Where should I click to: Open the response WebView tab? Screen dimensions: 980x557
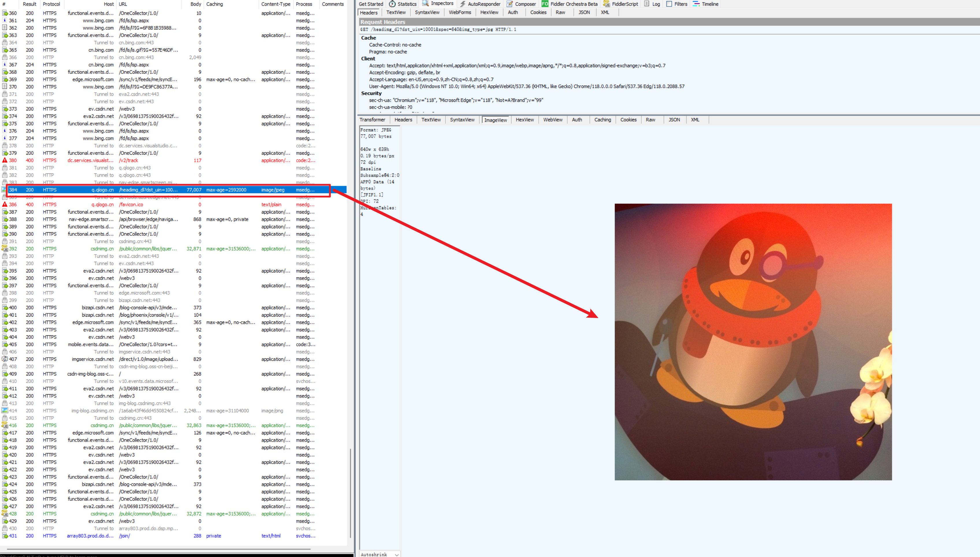[x=553, y=120]
